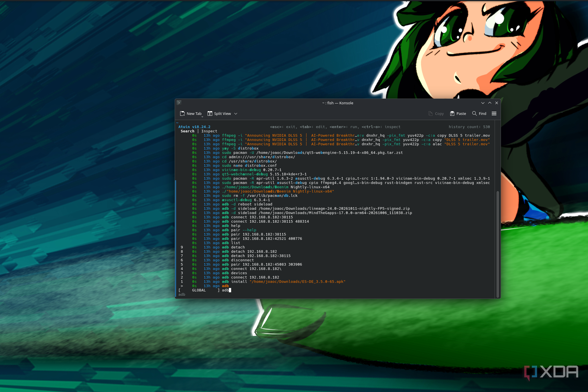This screenshot has height=392, width=588.
Task: Minimize the Konsole window
Action: click(483, 103)
